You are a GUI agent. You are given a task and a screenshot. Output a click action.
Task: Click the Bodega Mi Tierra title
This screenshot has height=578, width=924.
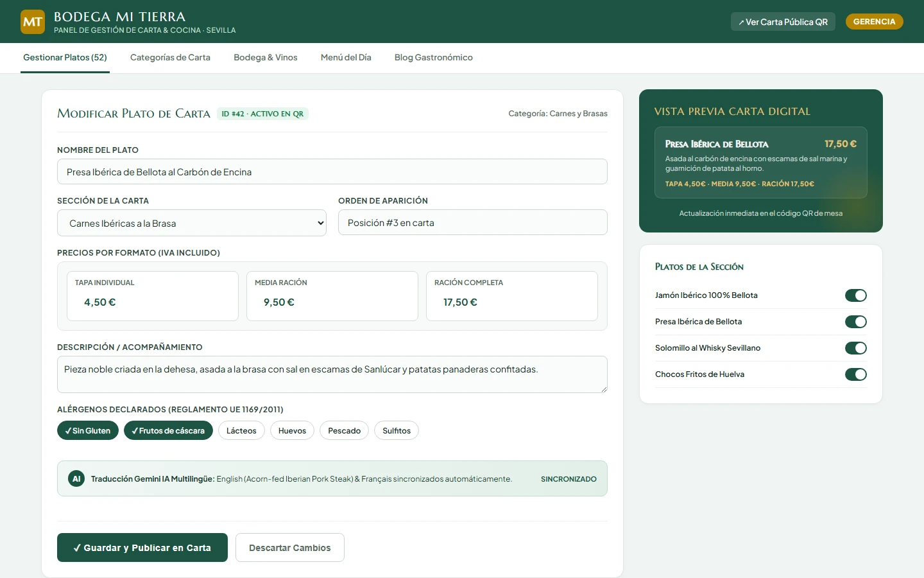click(119, 17)
